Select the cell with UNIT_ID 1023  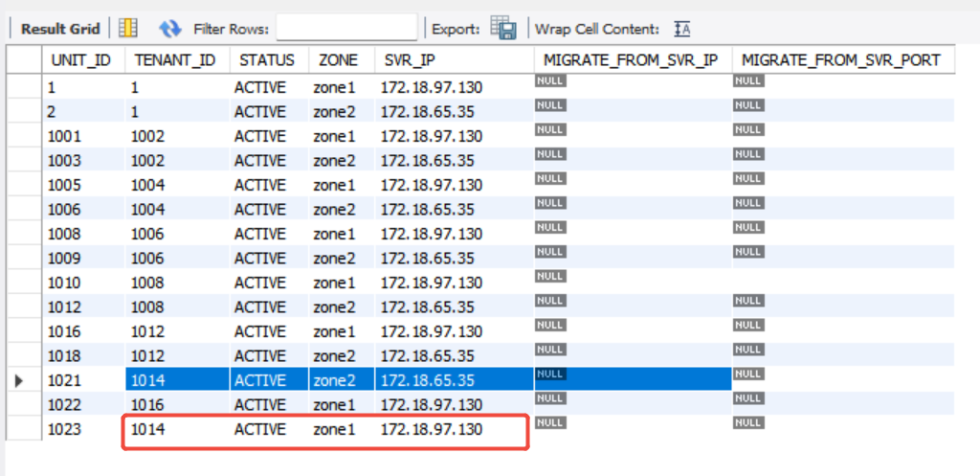(64, 430)
